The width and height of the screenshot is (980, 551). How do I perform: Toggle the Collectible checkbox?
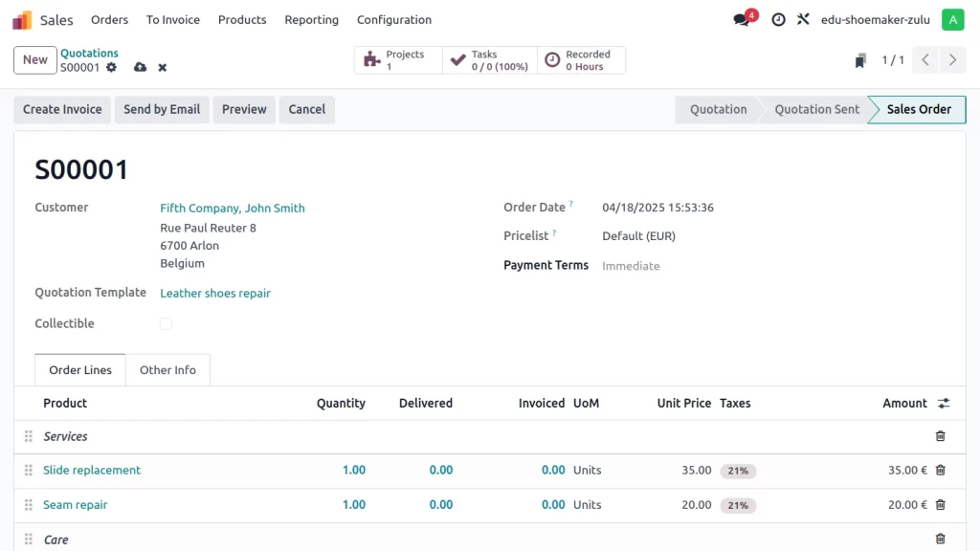click(x=166, y=323)
